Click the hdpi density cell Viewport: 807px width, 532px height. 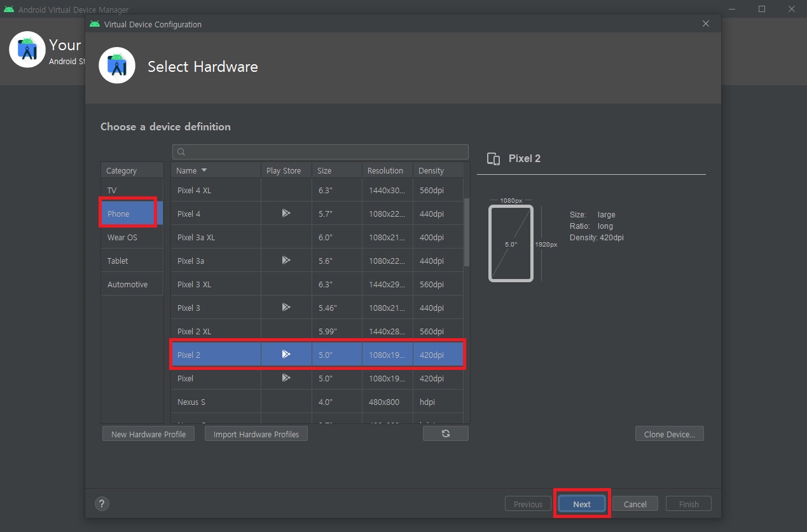point(438,402)
